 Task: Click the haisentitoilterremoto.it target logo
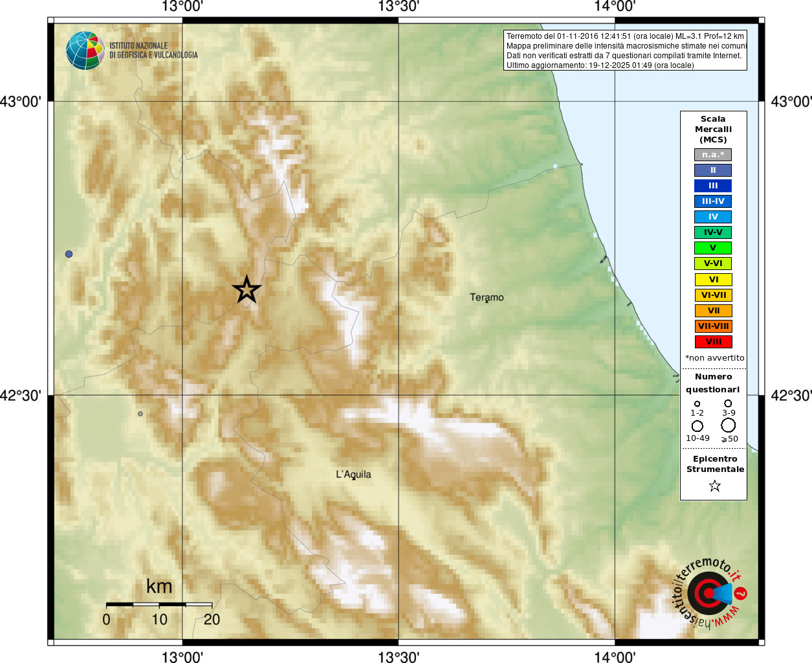[710, 592]
